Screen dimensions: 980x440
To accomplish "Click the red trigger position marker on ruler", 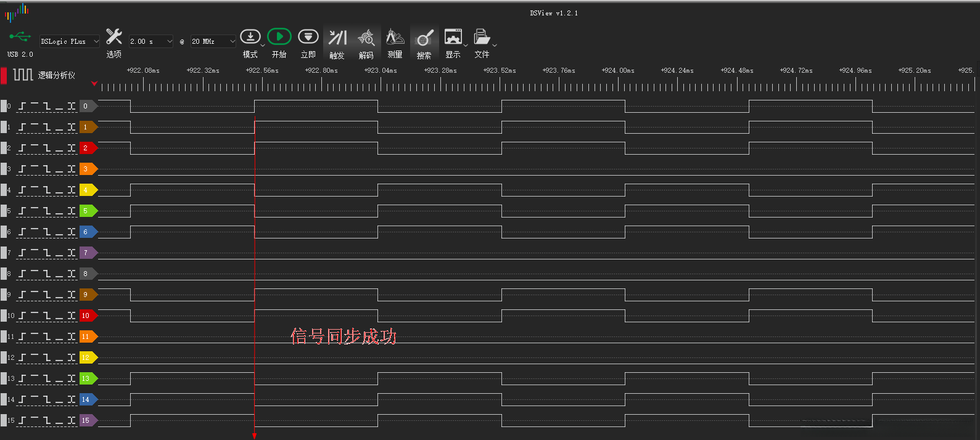I will 94,83.
